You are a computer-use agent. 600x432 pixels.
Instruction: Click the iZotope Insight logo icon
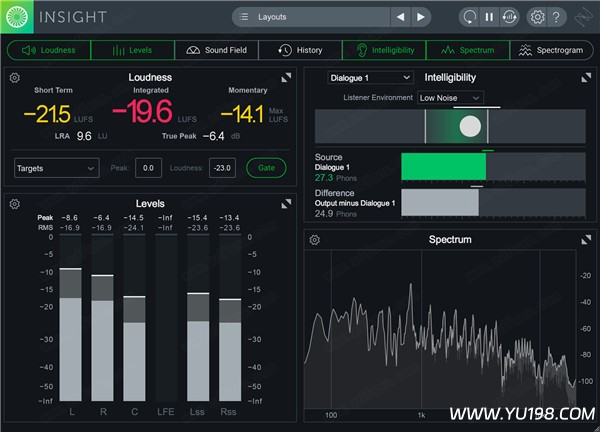17,17
